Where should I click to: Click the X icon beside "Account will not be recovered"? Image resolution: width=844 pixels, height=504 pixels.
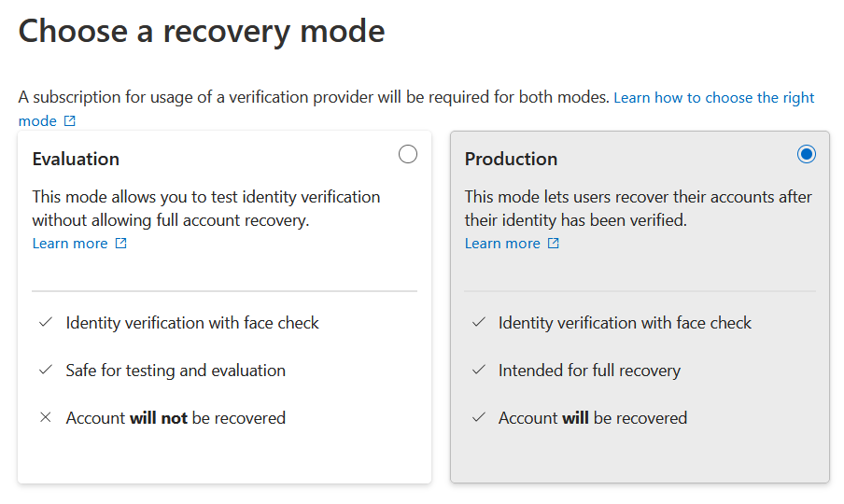[45, 418]
